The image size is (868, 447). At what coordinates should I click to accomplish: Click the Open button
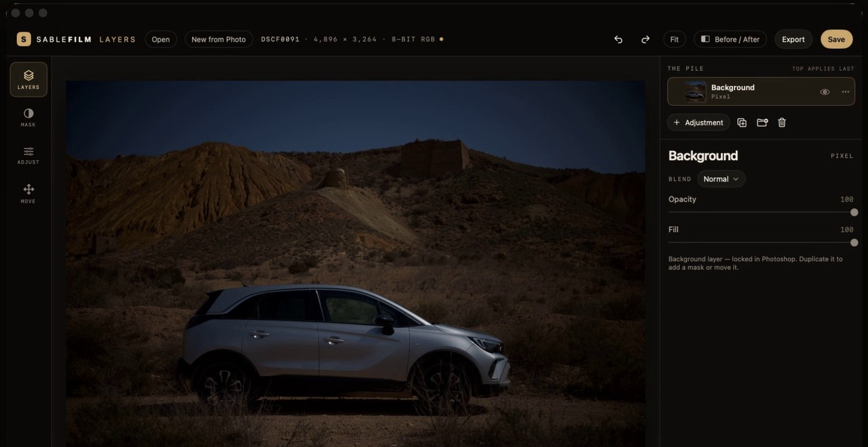160,39
